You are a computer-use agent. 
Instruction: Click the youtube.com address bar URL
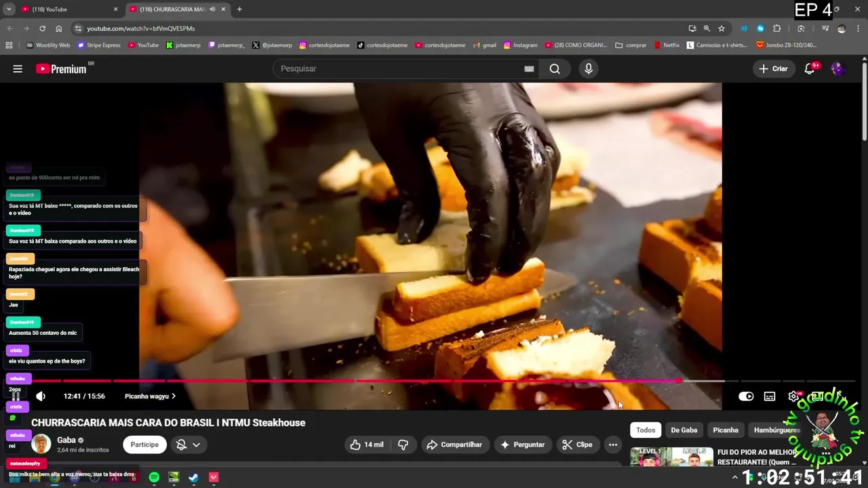click(x=141, y=28)
